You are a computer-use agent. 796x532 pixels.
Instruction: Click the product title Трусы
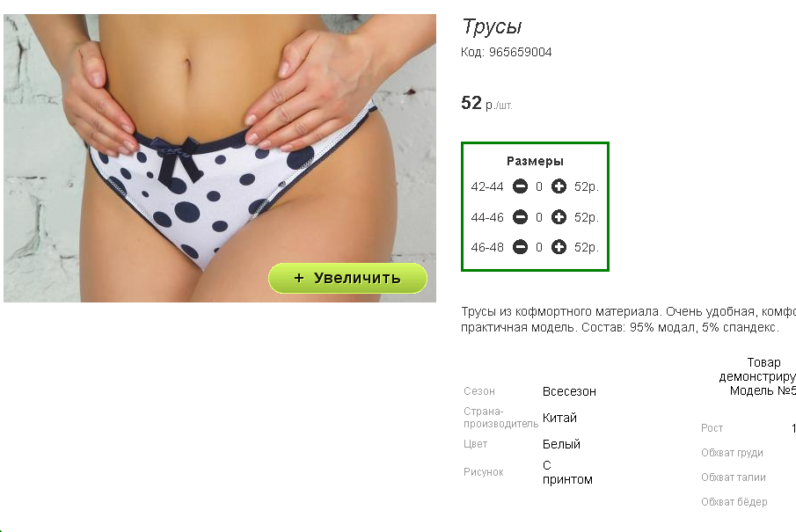click(492, 27)
